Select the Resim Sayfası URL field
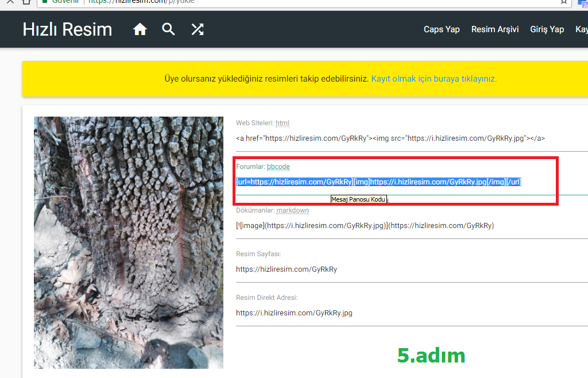Screen dimensions: 588x378 [412, 269]
